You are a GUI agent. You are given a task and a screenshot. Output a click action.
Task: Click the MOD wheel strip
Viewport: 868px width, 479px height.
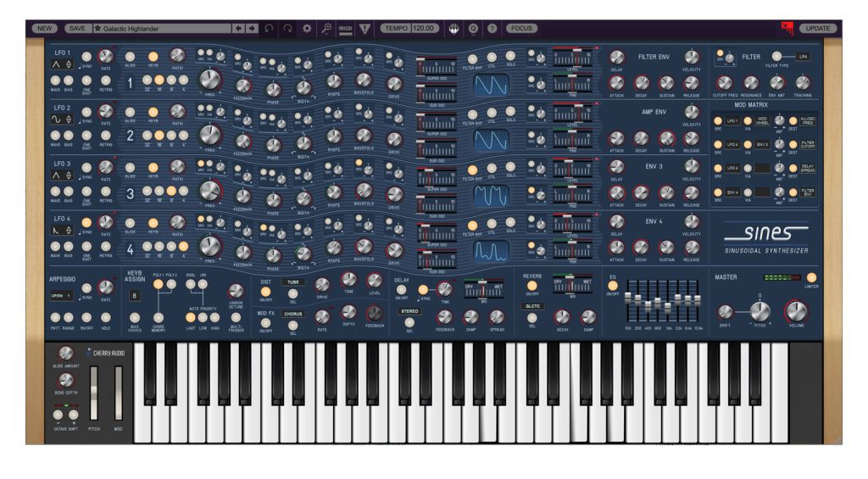coord(119,393)
